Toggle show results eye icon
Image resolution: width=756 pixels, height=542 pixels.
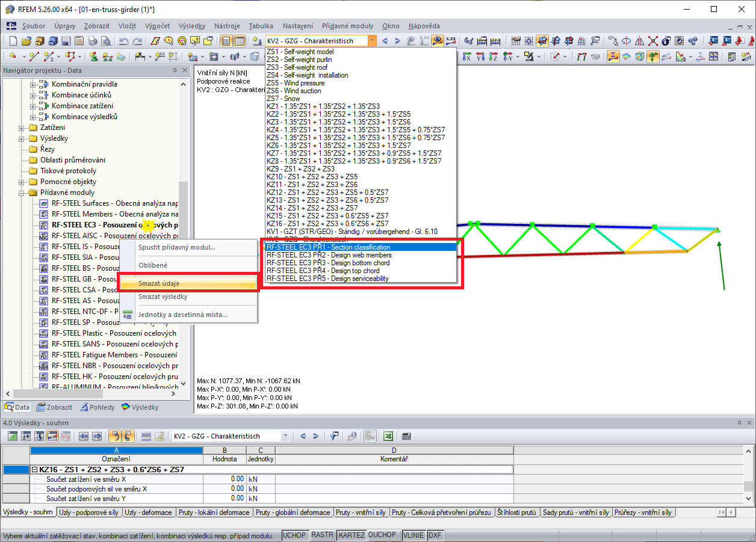[x=437, y=41]
